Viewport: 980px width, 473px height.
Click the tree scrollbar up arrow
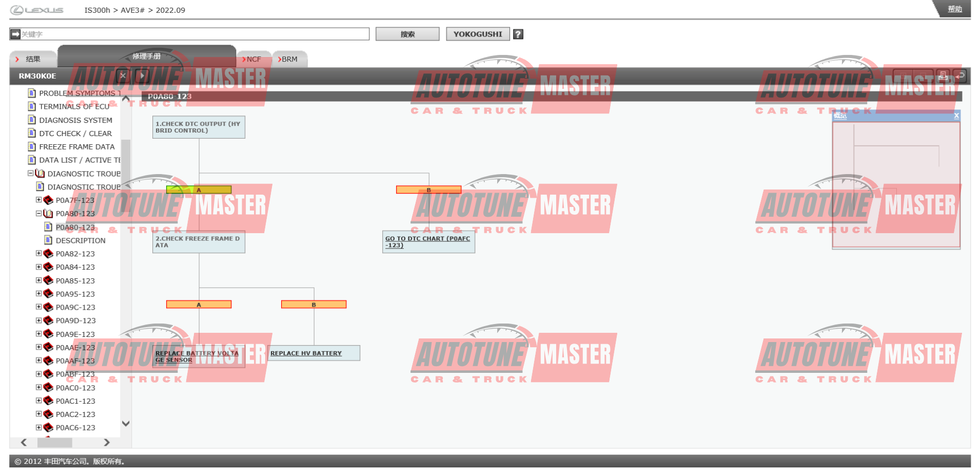tap(126, 98)
